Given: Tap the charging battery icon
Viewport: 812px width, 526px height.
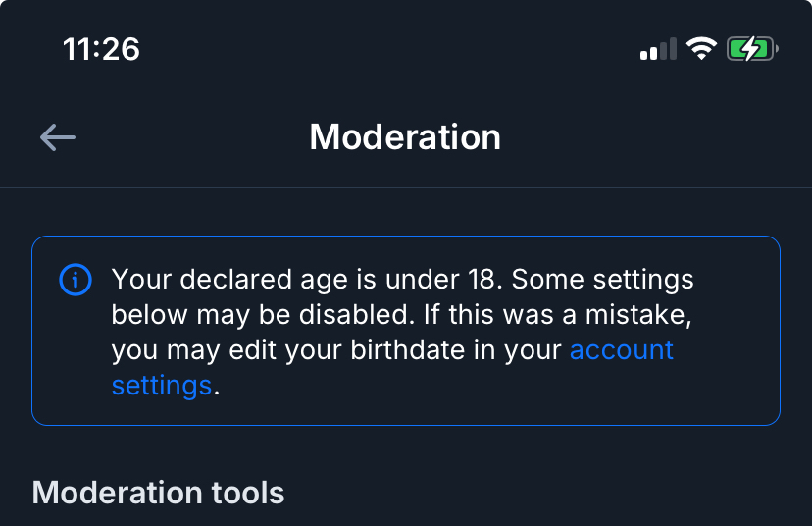Looking at the screenshot, I should tap(751, 49).
